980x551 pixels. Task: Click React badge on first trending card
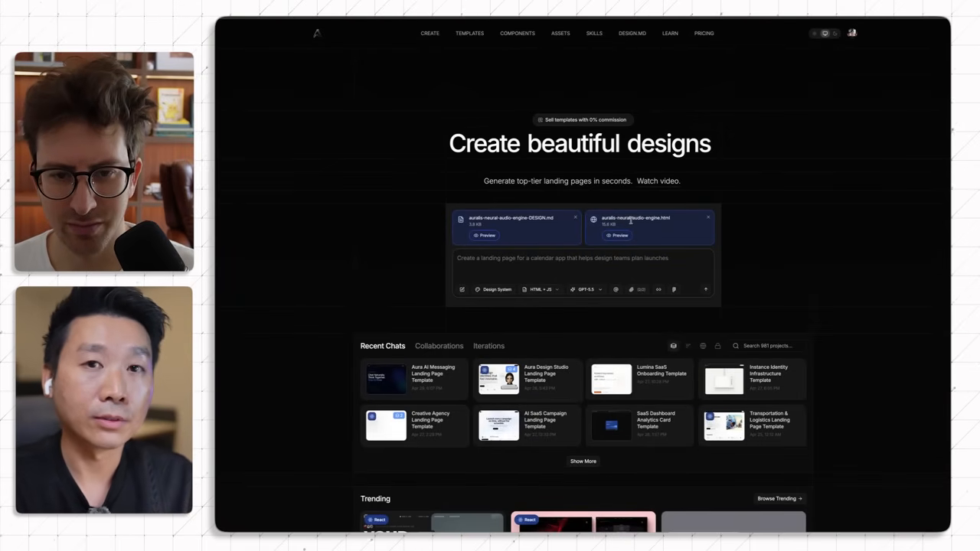pyautogui.click(x=377, y=520)
